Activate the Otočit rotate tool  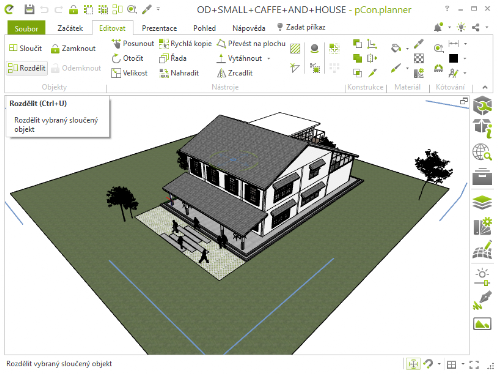pyautogui.click(x=127, y=58)
